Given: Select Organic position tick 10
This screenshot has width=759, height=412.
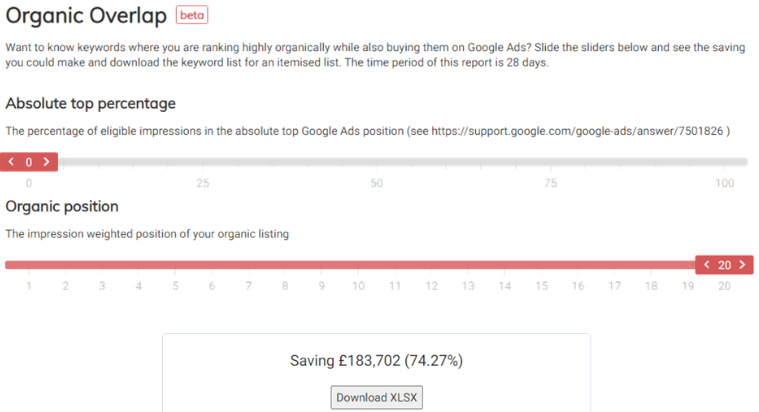Looking at the screenshot, I should pyautogui.click(x=358, y=286).
